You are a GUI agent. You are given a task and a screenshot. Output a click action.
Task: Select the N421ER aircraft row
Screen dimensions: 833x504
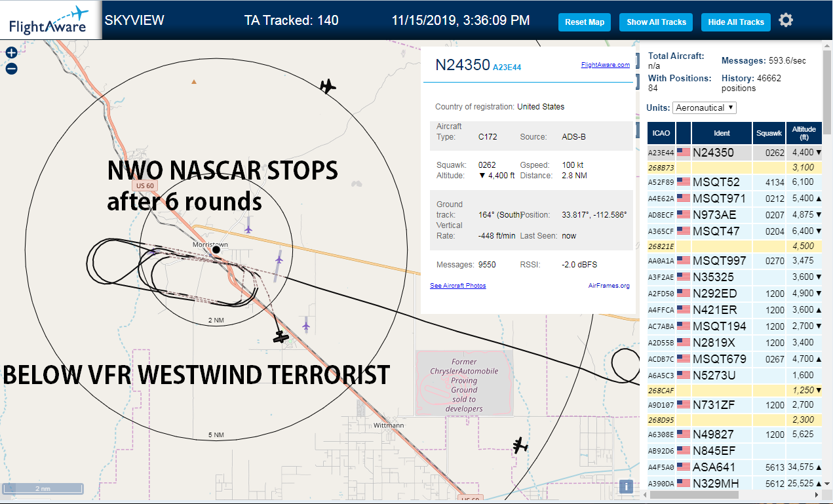pos(735,310)
